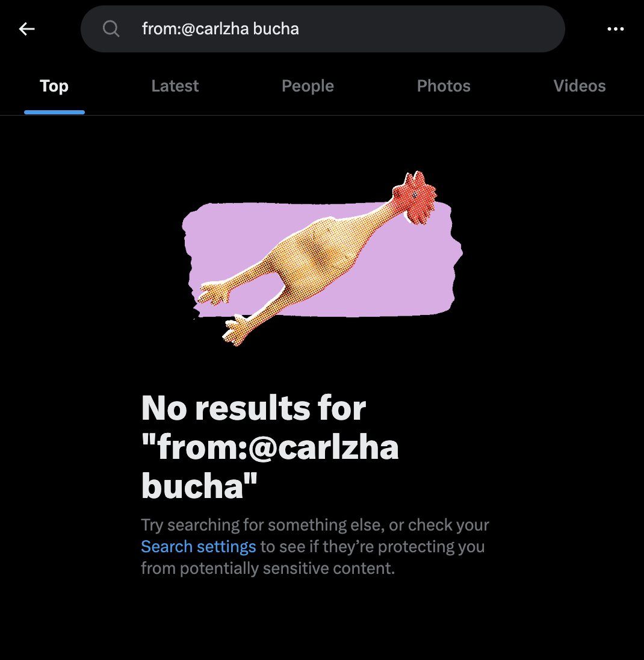
Task: Click the 'from potentially sensitive content' line
Action: pos(268,568)
